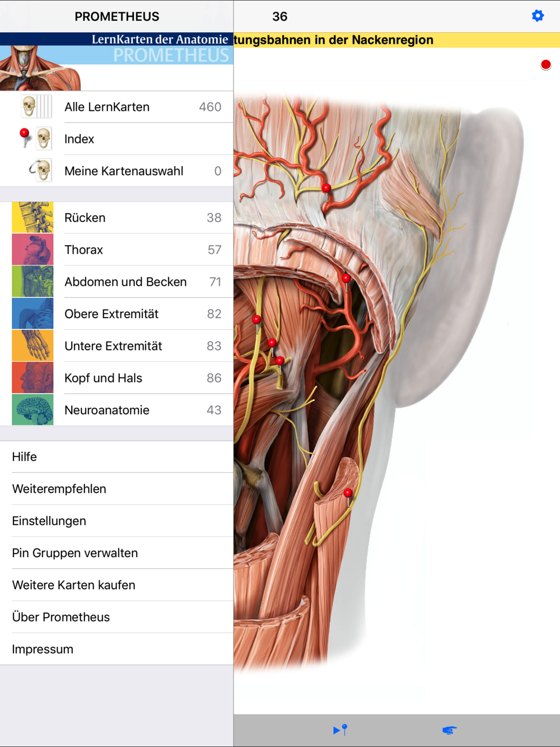The image size is (560, 747).
Task: Open Abdomen und Becken category
Action: (x=116, y=282)
